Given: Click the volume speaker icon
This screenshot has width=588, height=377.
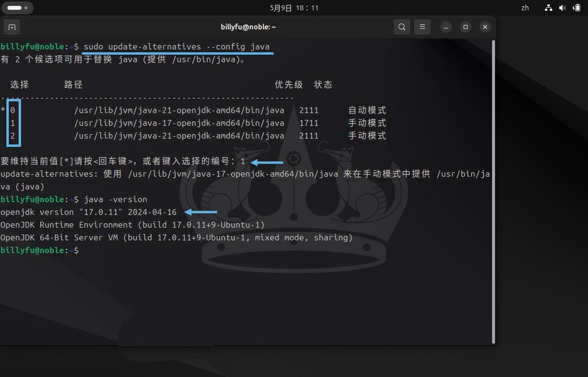Looking at the screenshot, I should click(562, 8).
